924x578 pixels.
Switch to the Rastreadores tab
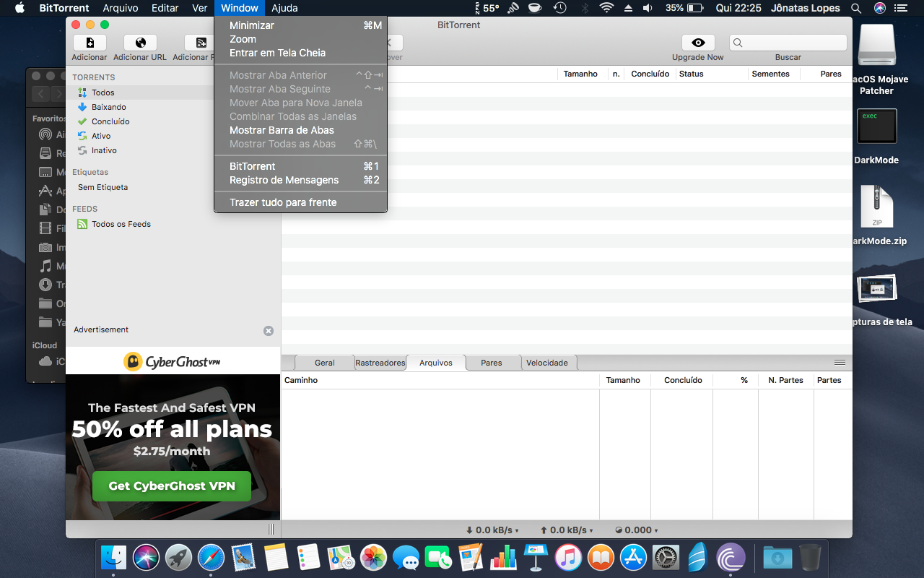click(x=380, y=363)
